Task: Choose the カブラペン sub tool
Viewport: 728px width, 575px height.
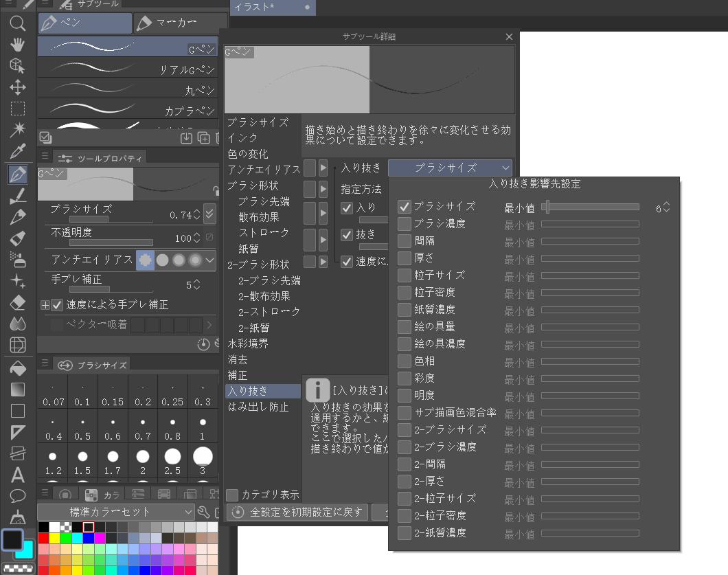Action: point(128,109)
